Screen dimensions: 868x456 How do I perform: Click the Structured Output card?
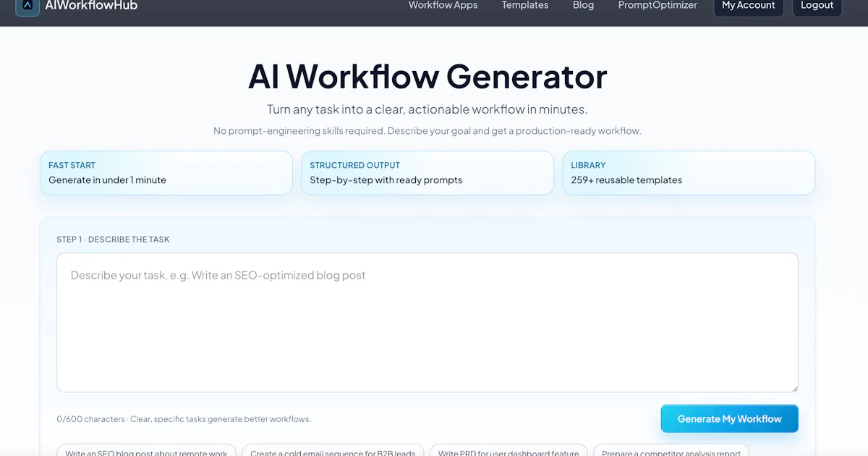[427, 173]
